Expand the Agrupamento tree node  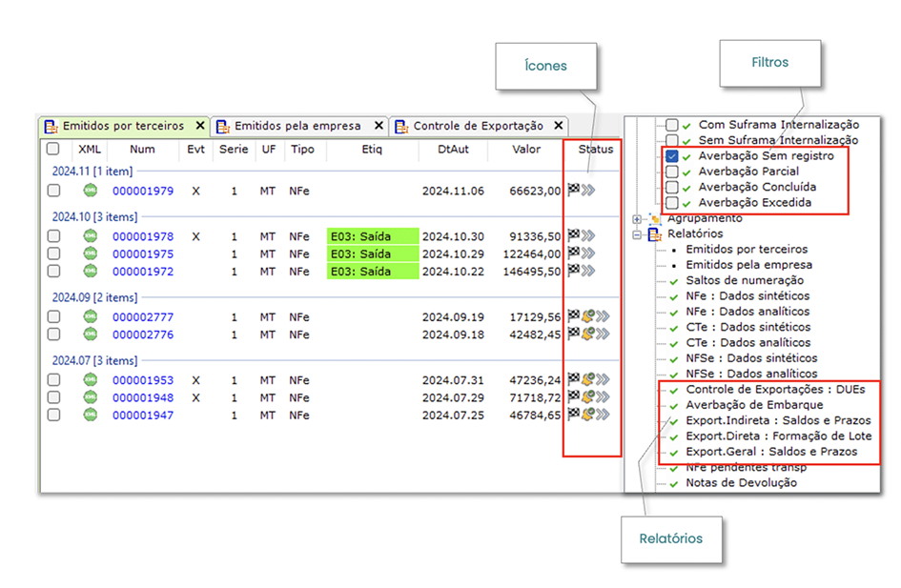(637, 218)
